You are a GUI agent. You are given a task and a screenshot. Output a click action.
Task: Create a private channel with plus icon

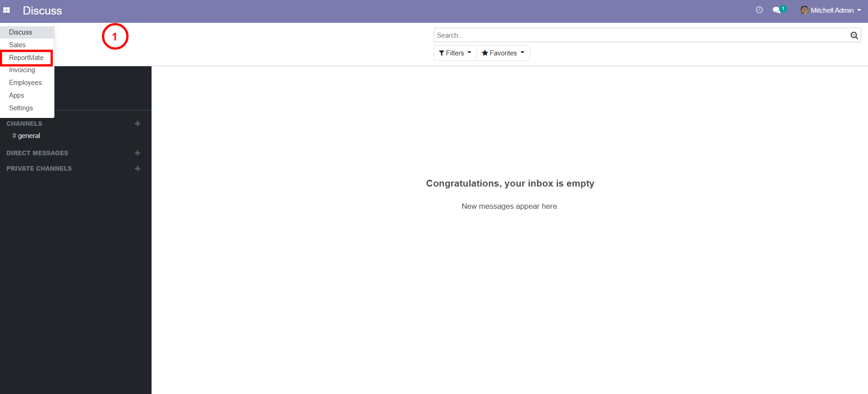click(137, 168)
